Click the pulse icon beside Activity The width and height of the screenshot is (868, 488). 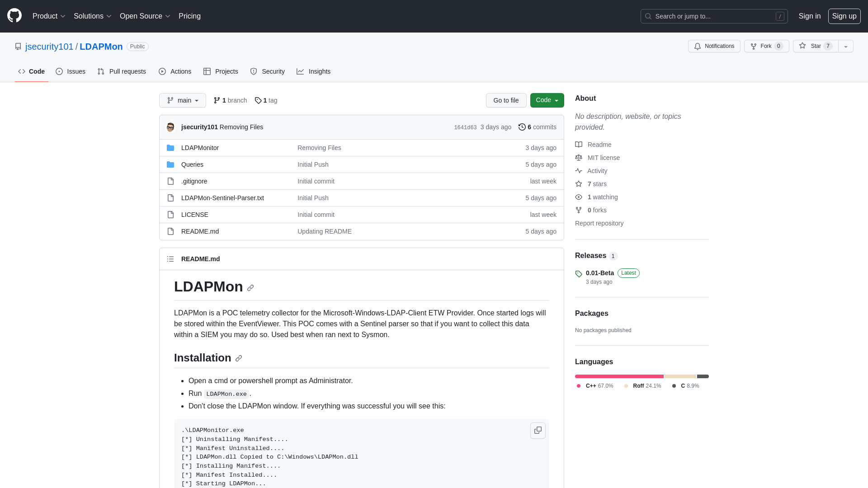579,171
